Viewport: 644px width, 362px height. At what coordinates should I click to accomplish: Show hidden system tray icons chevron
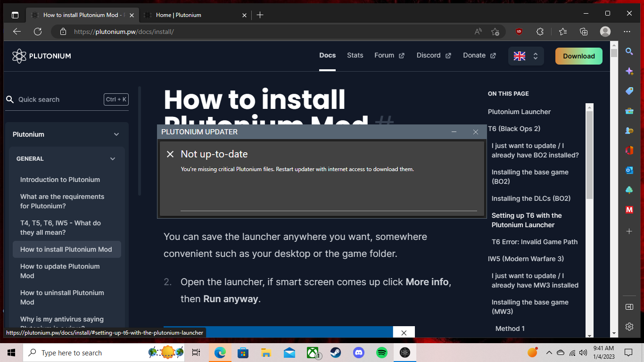(x=549, y=353)
